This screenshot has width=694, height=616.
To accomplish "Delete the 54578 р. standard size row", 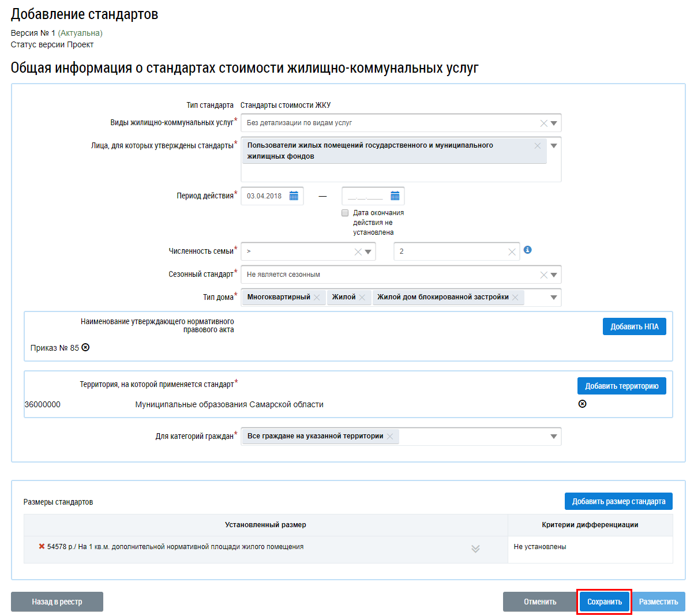I will 42,546.
